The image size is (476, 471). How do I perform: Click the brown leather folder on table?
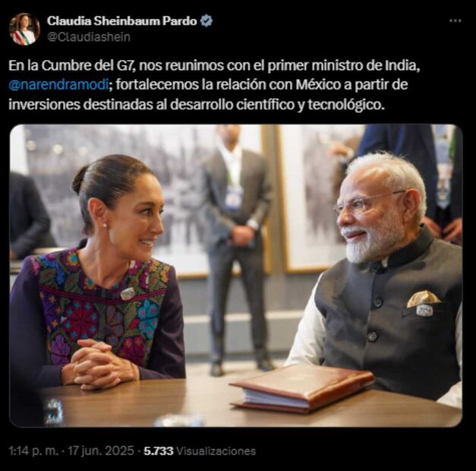pyautogui.click(x=302, y=389)
